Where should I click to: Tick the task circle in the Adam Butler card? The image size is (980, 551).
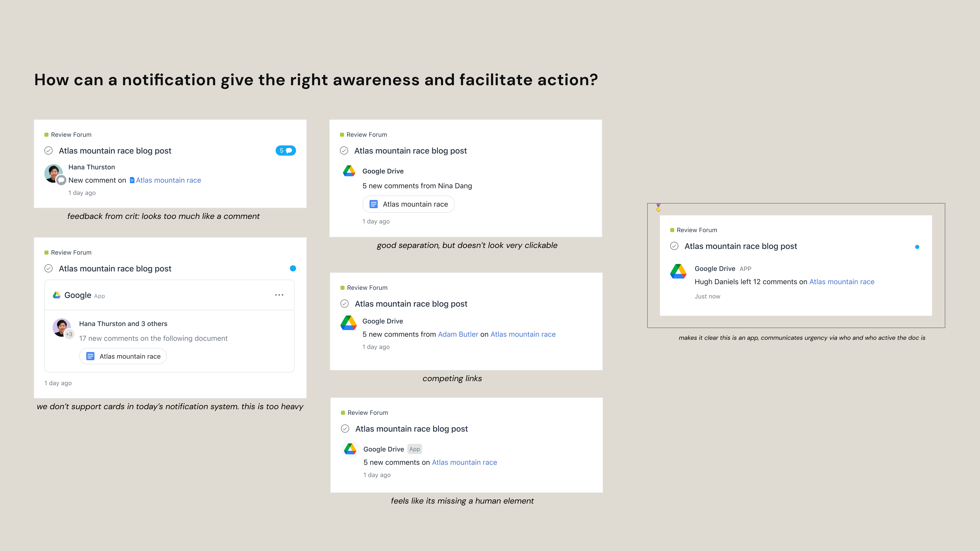344,304
